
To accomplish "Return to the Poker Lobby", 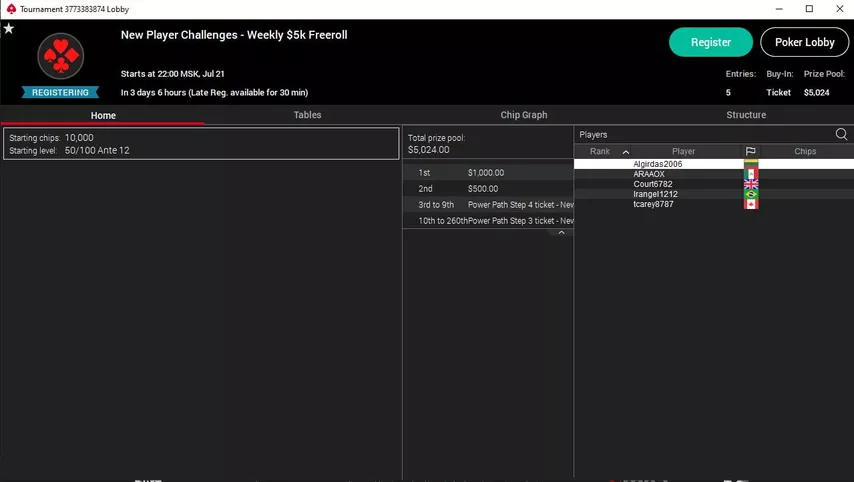I will tap(804, 42).
